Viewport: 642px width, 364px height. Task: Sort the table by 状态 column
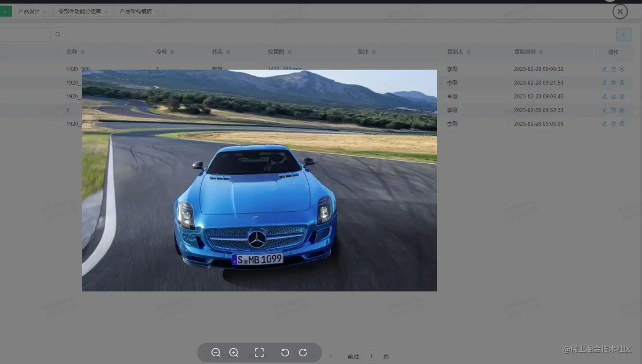click(228, 52)
